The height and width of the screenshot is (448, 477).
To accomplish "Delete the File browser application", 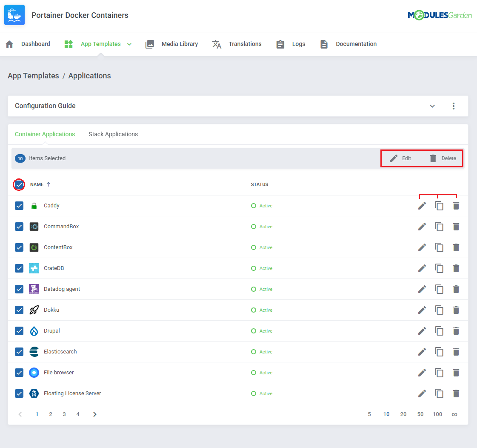I will tap(456, 373).
